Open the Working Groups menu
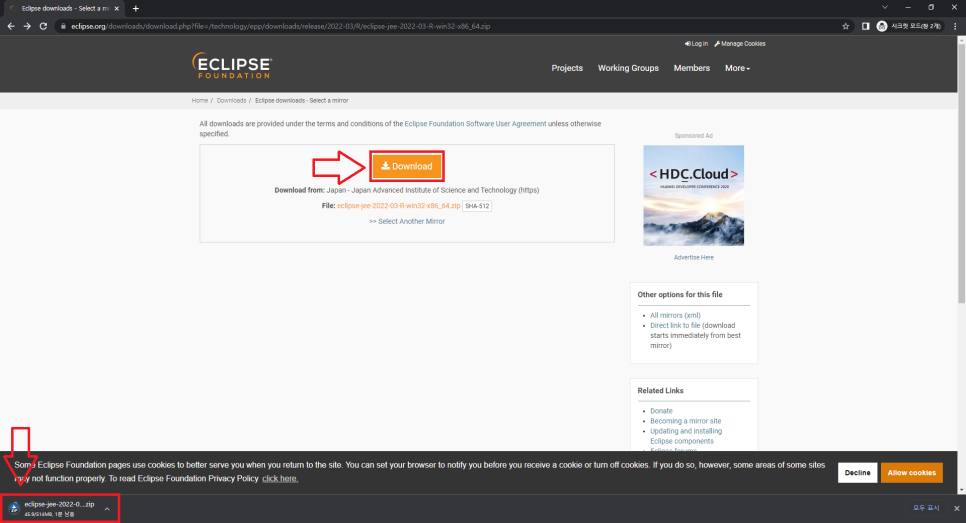This screenshot has width=966, height=523. pos(628,68)
